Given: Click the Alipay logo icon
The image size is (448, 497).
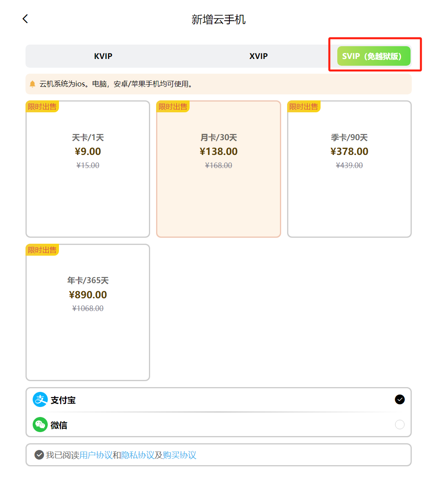Looking at the screenshot, I should (x=40, y=399).
